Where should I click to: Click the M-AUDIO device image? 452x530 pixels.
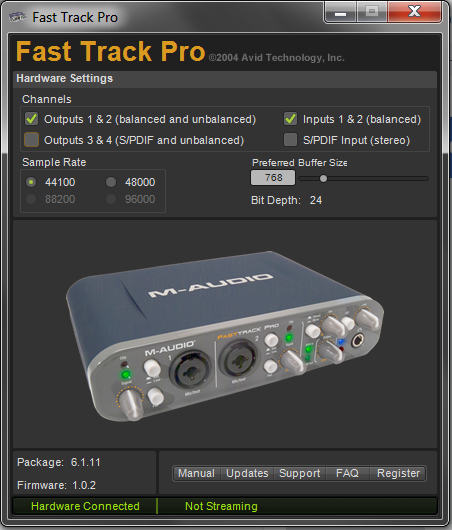coord(225,336)
